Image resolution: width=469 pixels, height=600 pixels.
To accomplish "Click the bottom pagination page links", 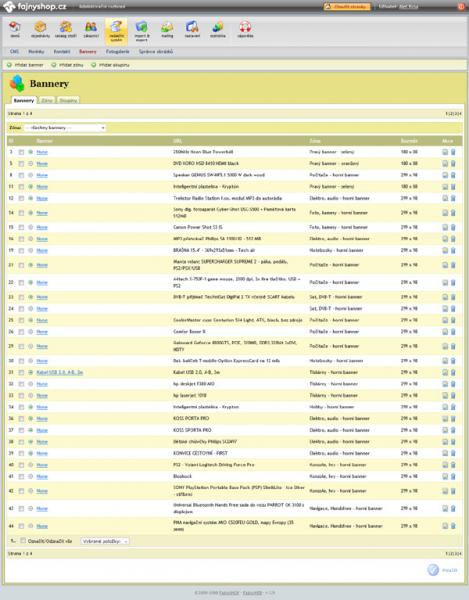I will [454, 553].
